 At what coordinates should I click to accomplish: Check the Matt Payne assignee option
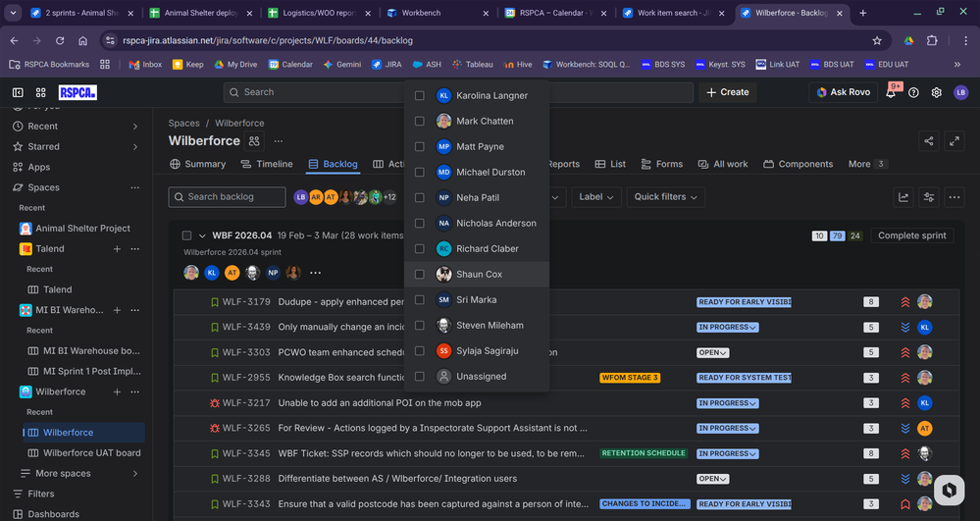click(420, 147)
